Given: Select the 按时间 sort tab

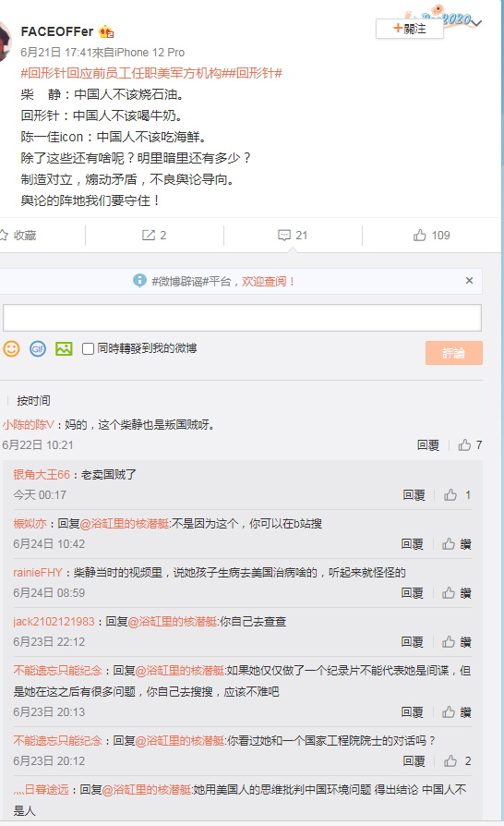Looking at the screenshot, I should pos(33,401).
